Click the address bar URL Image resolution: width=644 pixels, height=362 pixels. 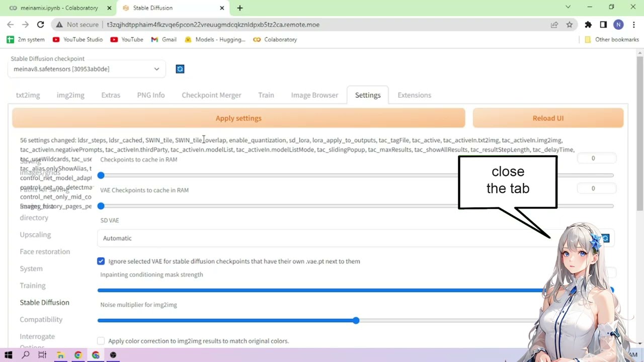(213, 25)
